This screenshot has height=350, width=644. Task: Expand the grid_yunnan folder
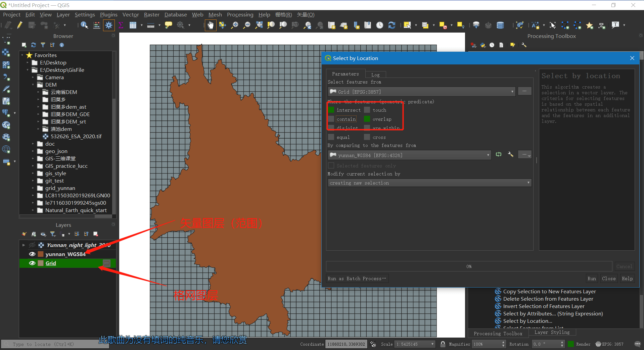[33, 188]
